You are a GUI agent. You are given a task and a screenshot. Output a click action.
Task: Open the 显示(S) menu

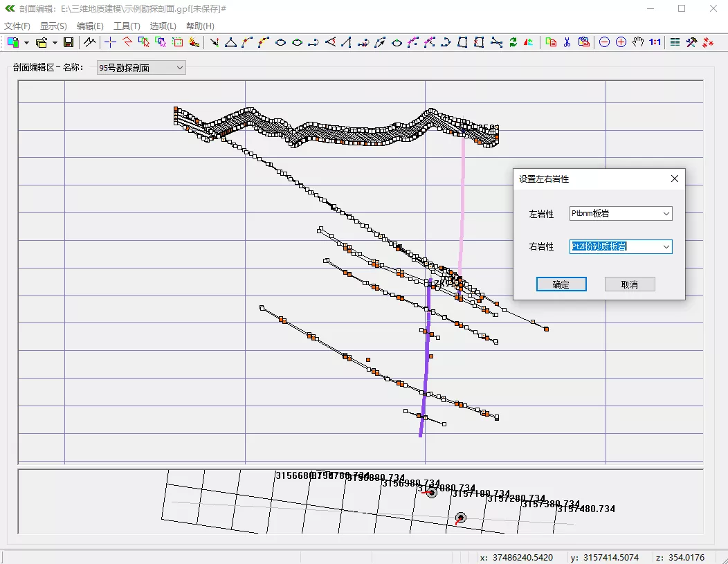[x=53, y=26]
